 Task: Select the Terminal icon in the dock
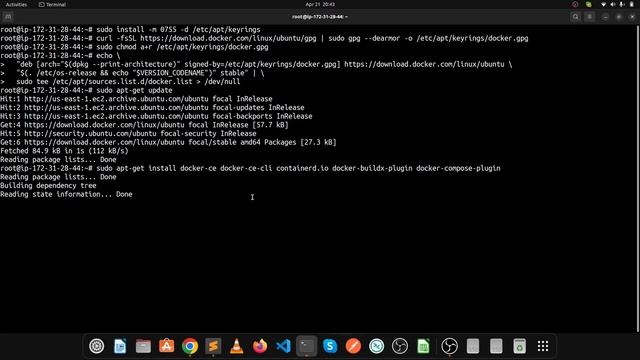click(x=307, y=346)
